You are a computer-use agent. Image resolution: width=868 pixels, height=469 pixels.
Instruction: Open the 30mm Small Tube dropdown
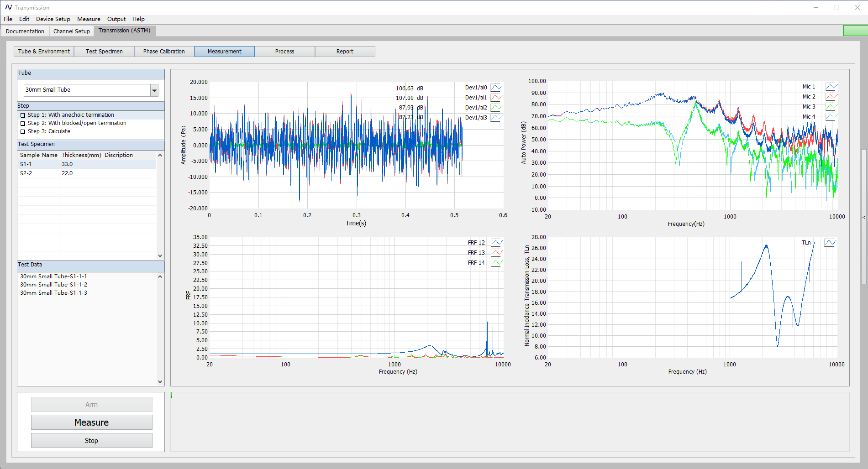[154, 90]
